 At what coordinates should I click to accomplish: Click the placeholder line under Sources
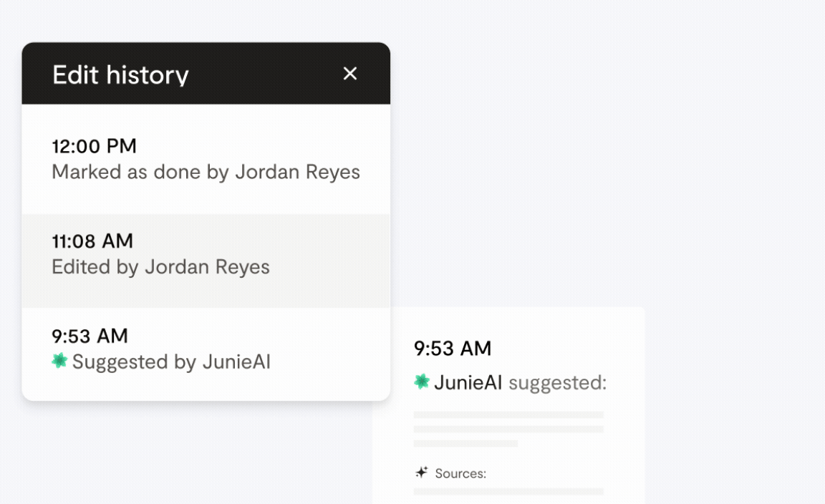(x=508, y=491)
